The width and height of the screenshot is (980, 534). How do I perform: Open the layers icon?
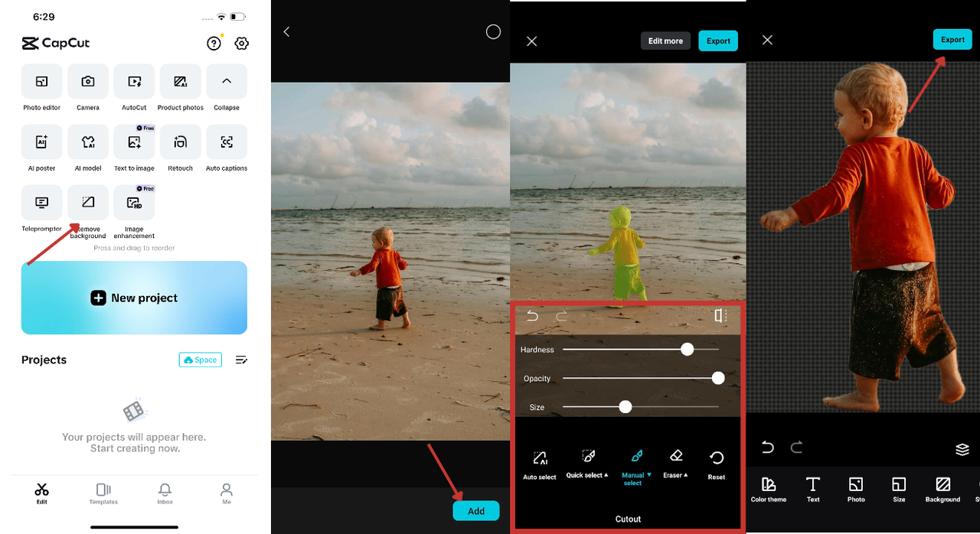(x=962, y=449)
